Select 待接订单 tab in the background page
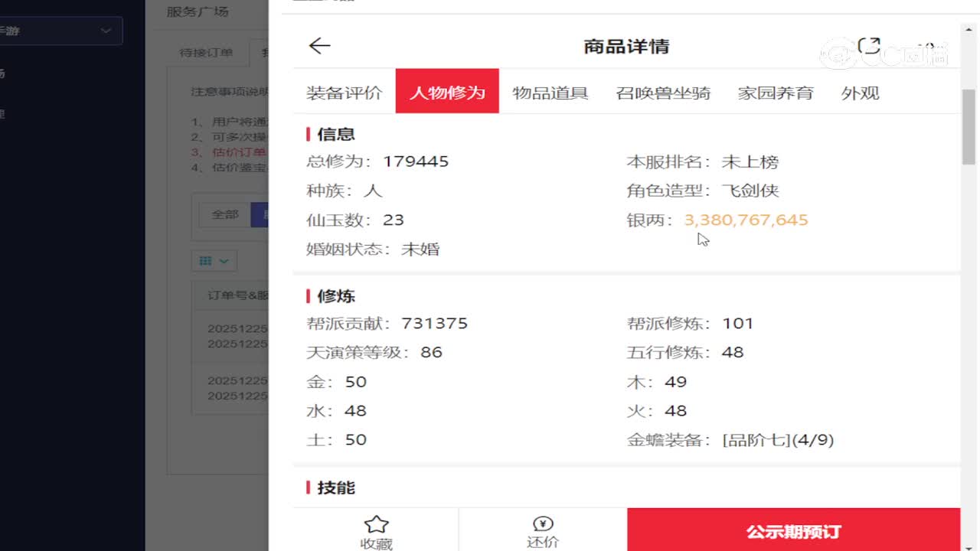This screenshot has width=980, height=551. point(206,53)
